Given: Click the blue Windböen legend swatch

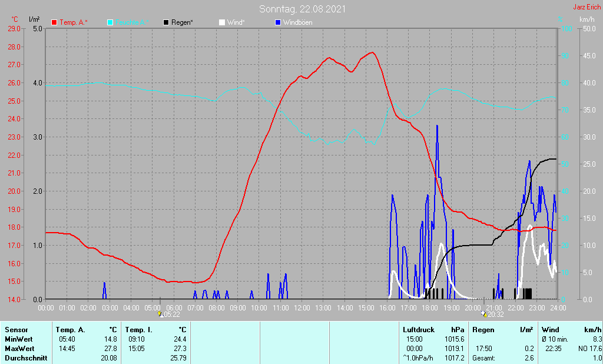Looking at the screenshot, I should pos(278,23).
